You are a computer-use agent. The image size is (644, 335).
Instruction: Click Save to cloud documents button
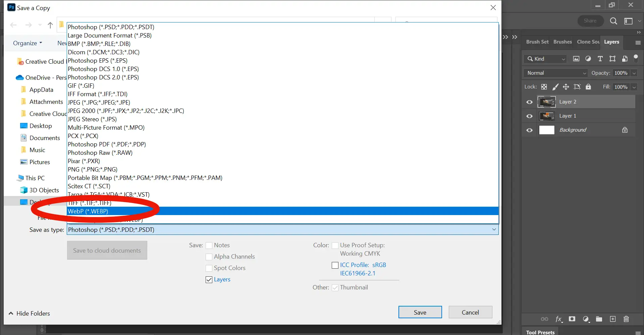point(107,250)
